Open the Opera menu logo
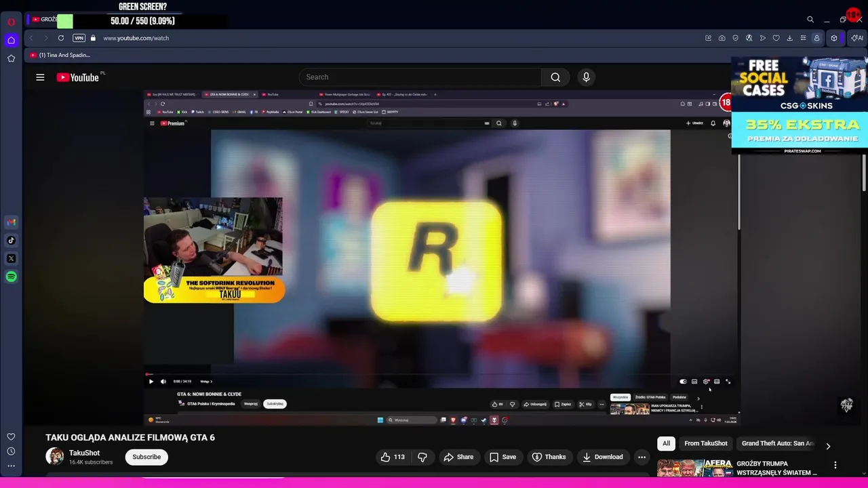Image resolution: width=868 pixels, height=488 pixels. (11, 22)
